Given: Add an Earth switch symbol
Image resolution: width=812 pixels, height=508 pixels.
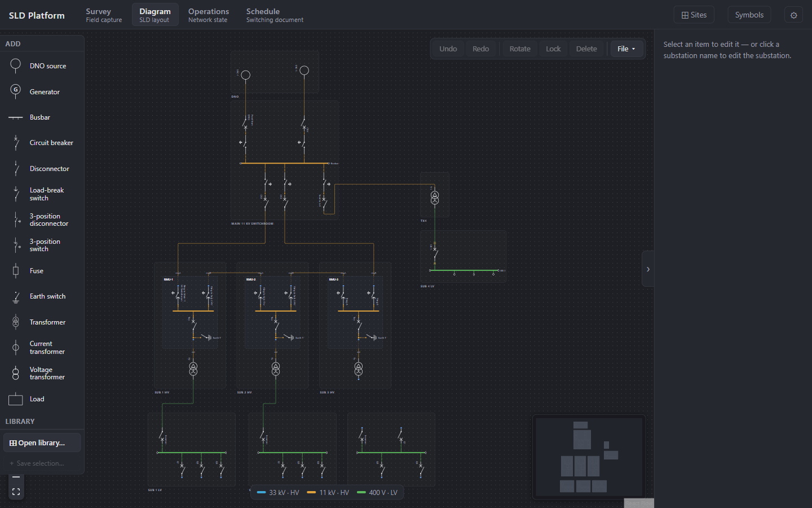Looking at the screenshot, I should (x=42, y=296).
